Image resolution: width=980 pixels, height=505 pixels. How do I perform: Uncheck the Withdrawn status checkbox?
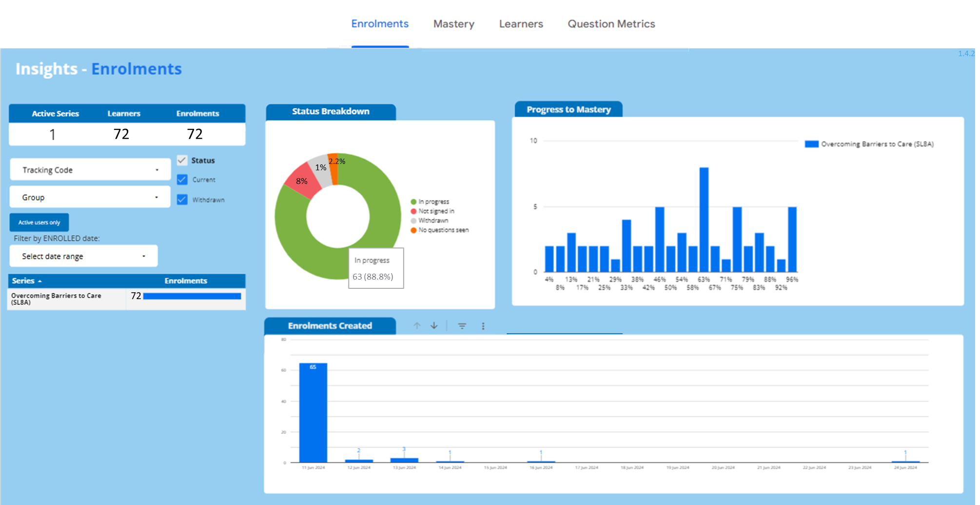coord(182,200)
